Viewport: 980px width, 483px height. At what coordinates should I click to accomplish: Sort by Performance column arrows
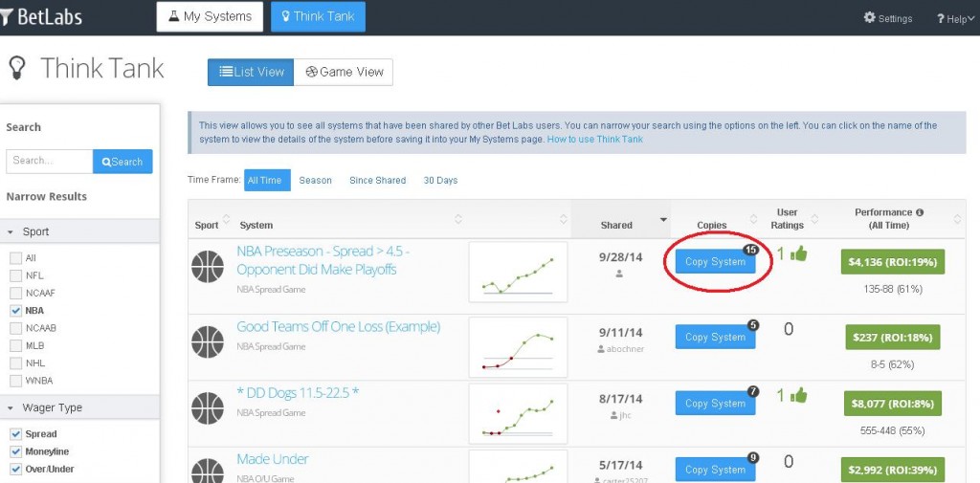pyautogui.click(x=957, y=219)
